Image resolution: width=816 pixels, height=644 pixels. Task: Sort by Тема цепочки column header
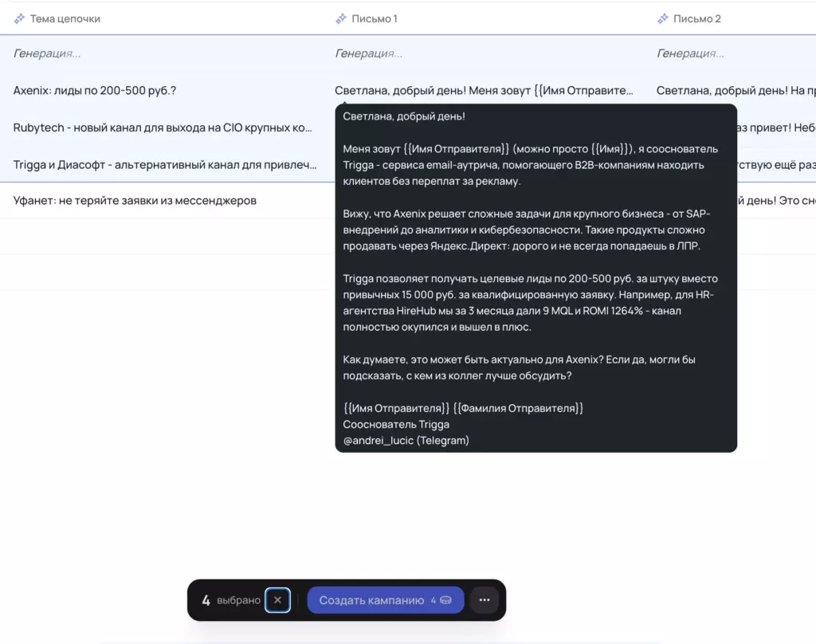pyautogui.click(x=65, y=19)
